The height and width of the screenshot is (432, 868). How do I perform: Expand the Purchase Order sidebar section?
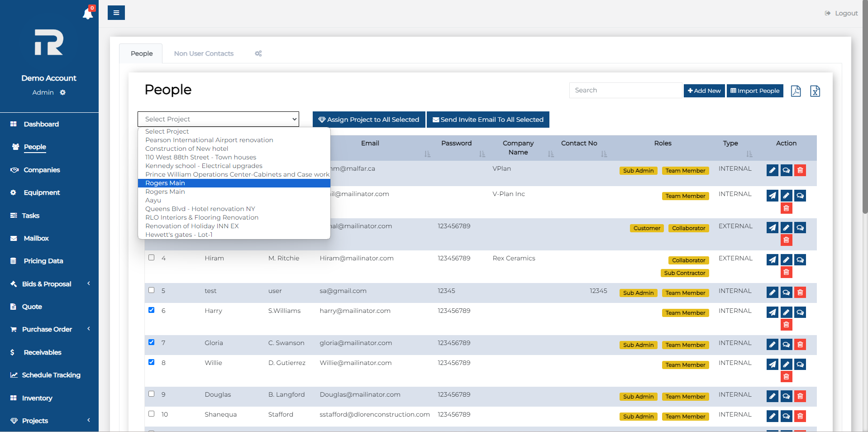coord(47,329)
